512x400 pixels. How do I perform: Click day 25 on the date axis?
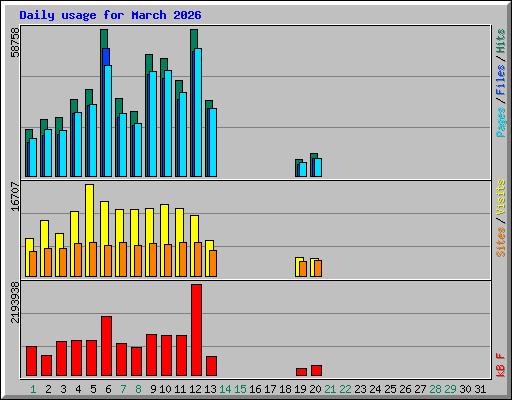coord(390,389)
